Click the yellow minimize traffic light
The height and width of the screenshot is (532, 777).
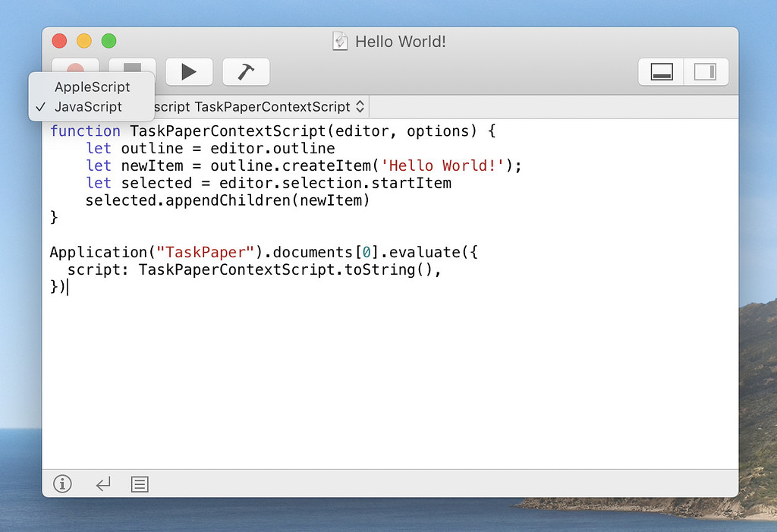[x=84, y=41]
